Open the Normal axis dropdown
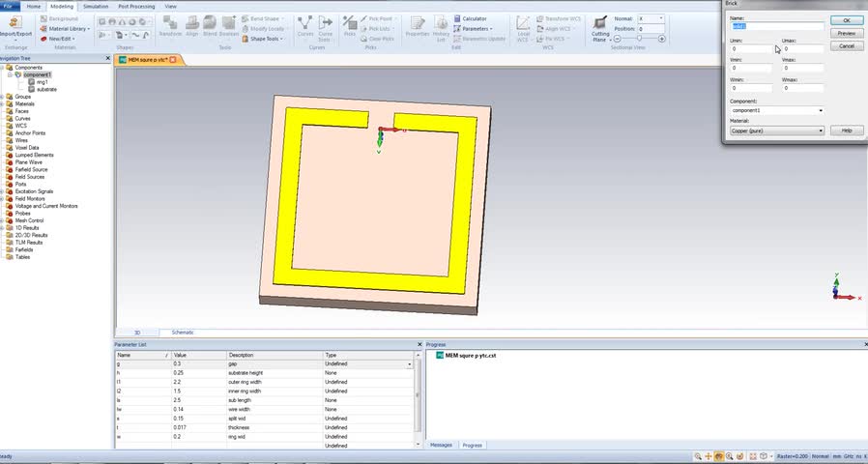868x464 pixels. coord(661,18)
